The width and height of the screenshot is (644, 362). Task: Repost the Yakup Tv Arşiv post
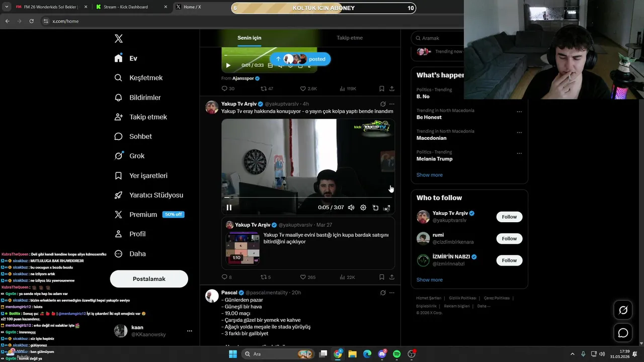point(266,277)
